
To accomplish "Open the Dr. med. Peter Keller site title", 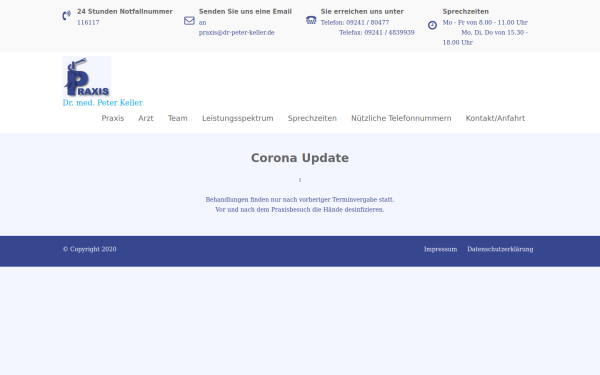I will 103,103.
